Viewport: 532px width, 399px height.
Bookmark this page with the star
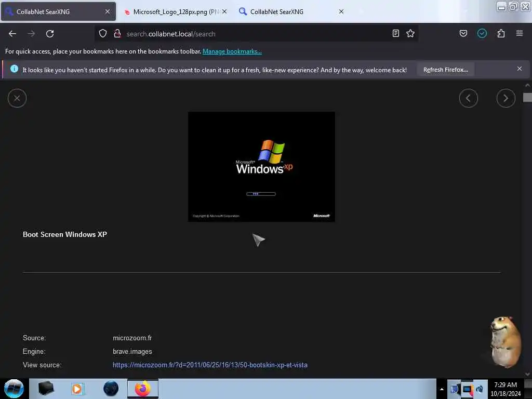(410, 33)
